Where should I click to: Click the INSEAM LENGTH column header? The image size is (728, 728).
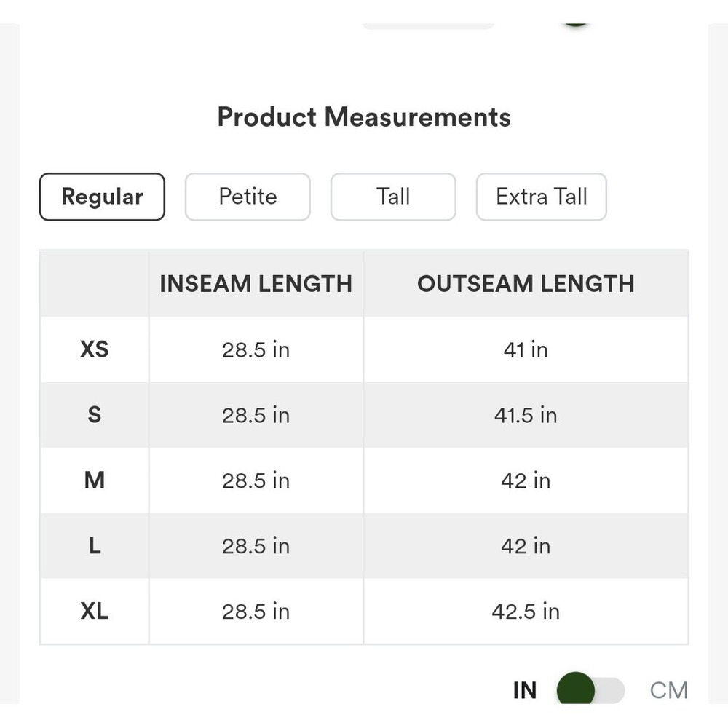tap(256, 284)
